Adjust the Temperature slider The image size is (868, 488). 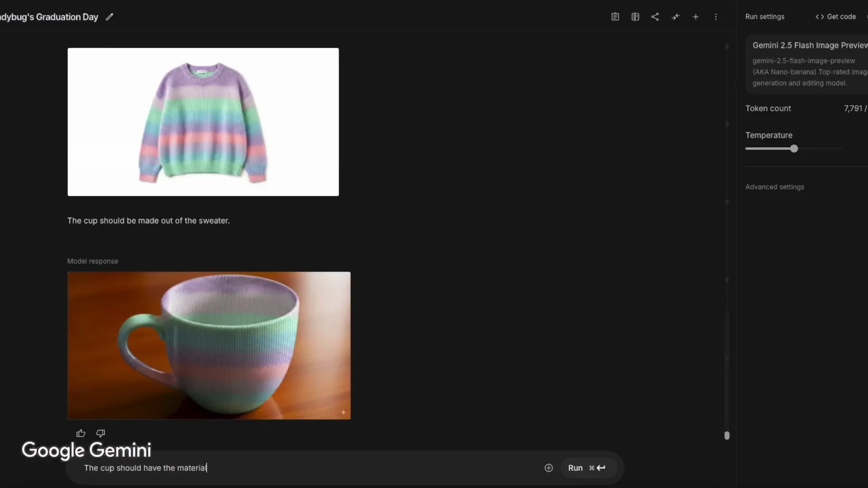pyautogui.click(x=794, y=148)
